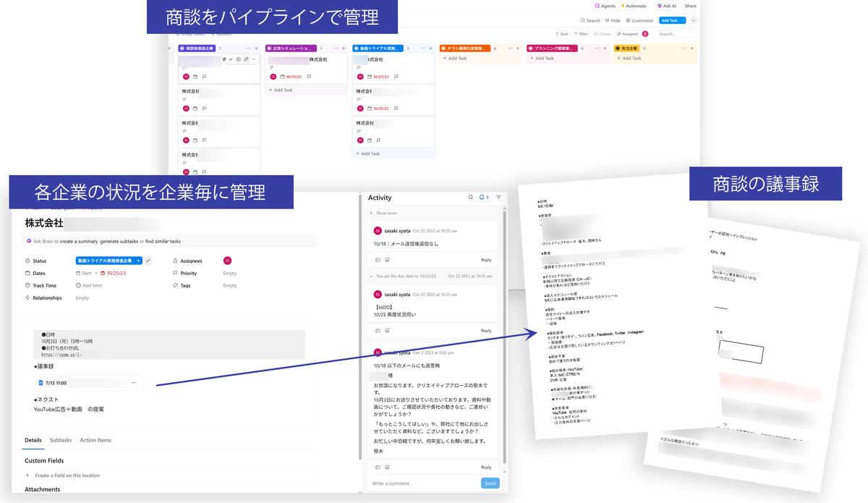868x503 pixels.
Task: Switch to the Subtasks tab
Action: 61,440
